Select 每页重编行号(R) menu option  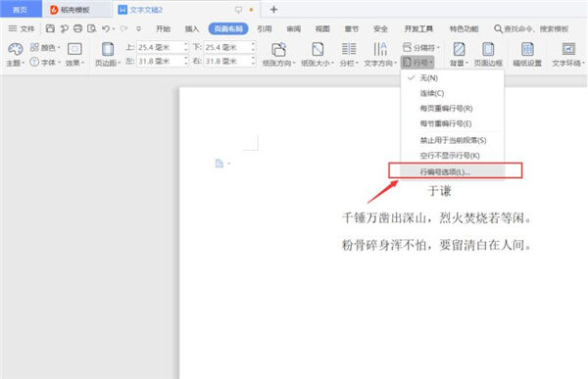tap(452, 109)
